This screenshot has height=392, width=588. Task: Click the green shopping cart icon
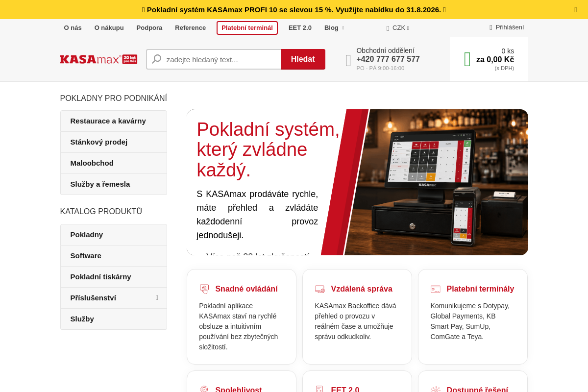tap(467, 59)
